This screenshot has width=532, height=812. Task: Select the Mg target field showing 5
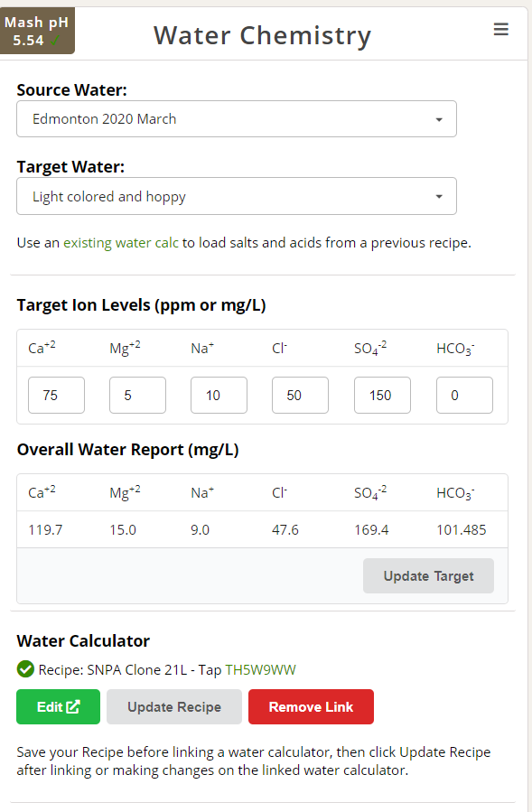click(x=138, y=395)
